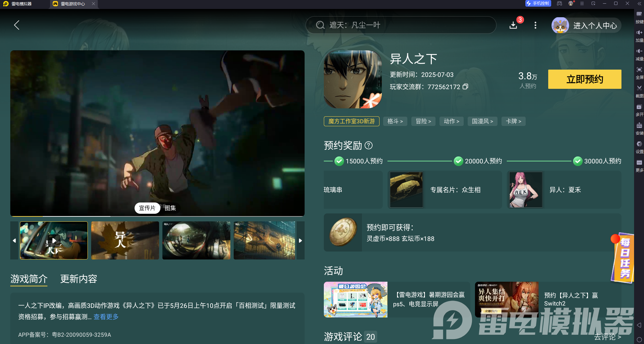644x344 pixels.
Task: Open emulator 设置
Action: coord(639,147)
